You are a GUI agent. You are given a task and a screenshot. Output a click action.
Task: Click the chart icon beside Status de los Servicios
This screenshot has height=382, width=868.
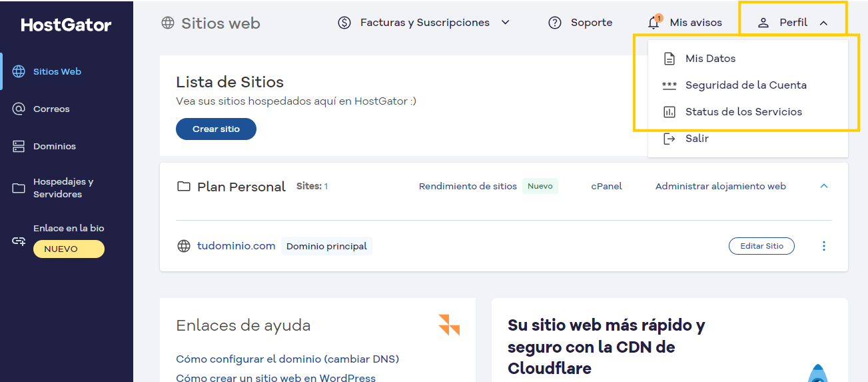(669, 112)
